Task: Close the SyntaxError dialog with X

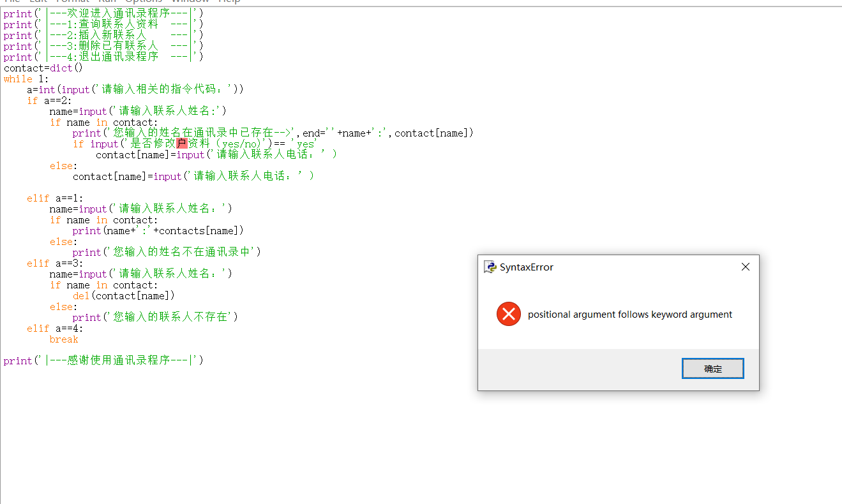Action: tap(745, 267)
